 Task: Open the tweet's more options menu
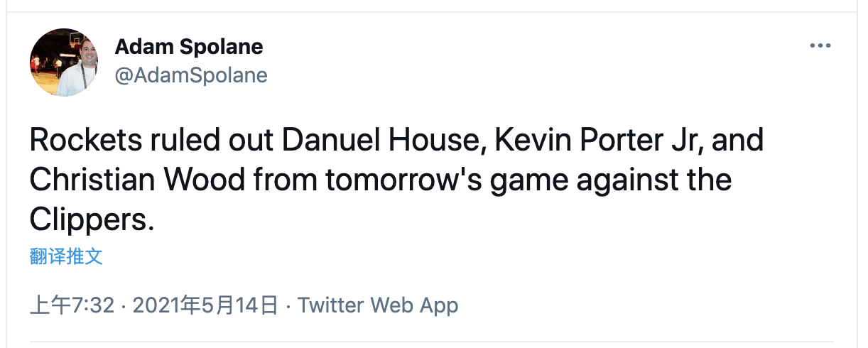820,46
